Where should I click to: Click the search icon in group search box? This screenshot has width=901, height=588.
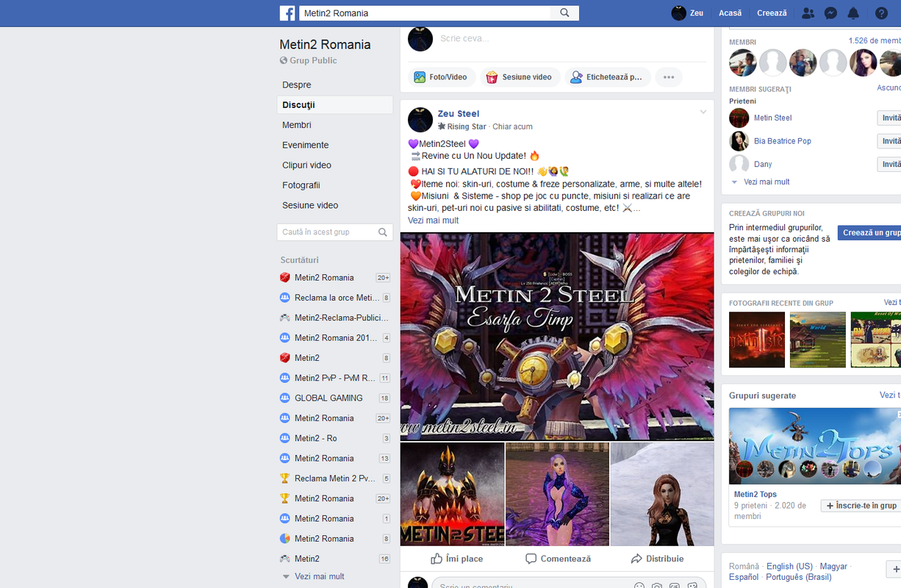[x=383, y=232]
